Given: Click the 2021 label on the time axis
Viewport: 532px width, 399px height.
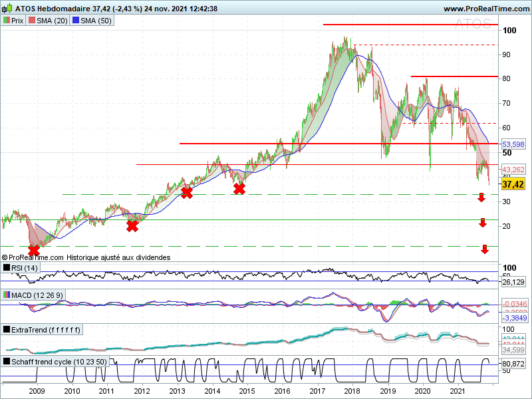Looking at the screenshot, I should coord(458,391).
